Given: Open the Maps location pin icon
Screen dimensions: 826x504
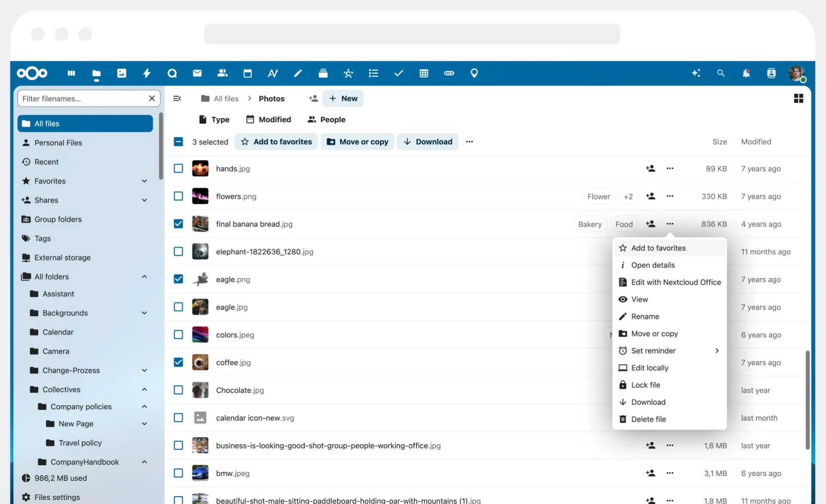Looking at the screenshot, I should [474, 73].
